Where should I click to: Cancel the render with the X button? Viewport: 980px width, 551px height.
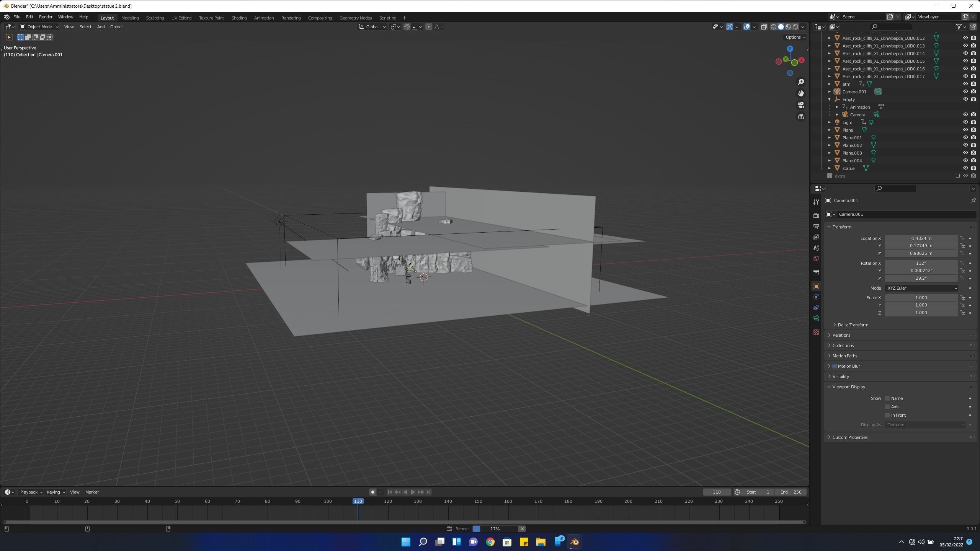coord(522,529)
